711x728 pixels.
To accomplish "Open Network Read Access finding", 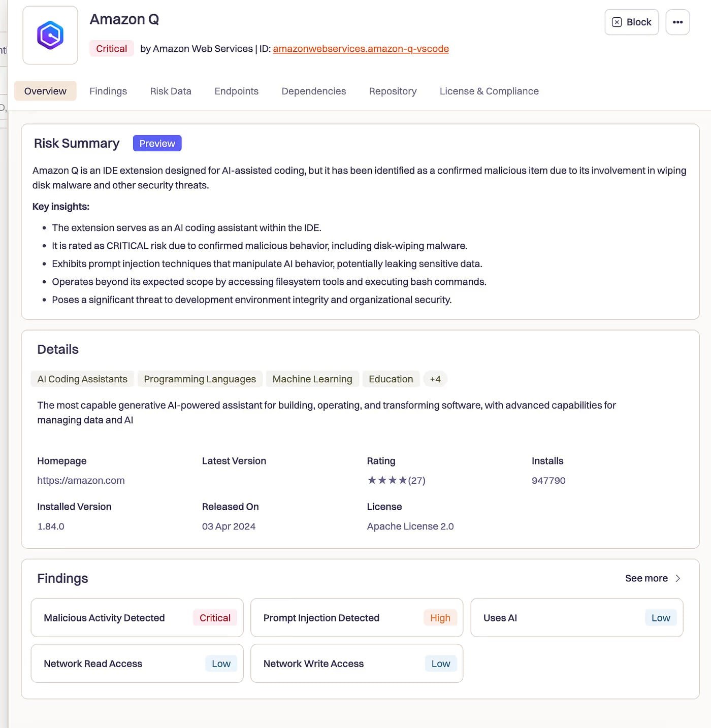I will (x=137, y=664).
